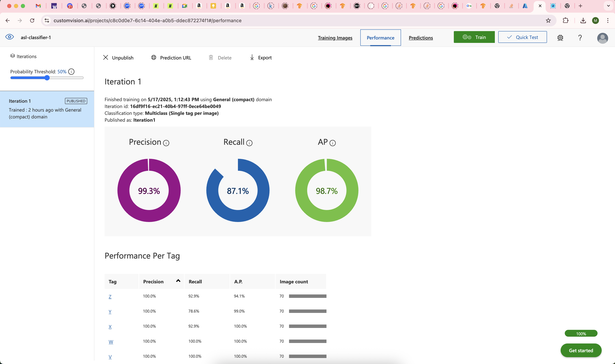
Task: Open the Quick Test dialog
Action: [x=522, y=37]
